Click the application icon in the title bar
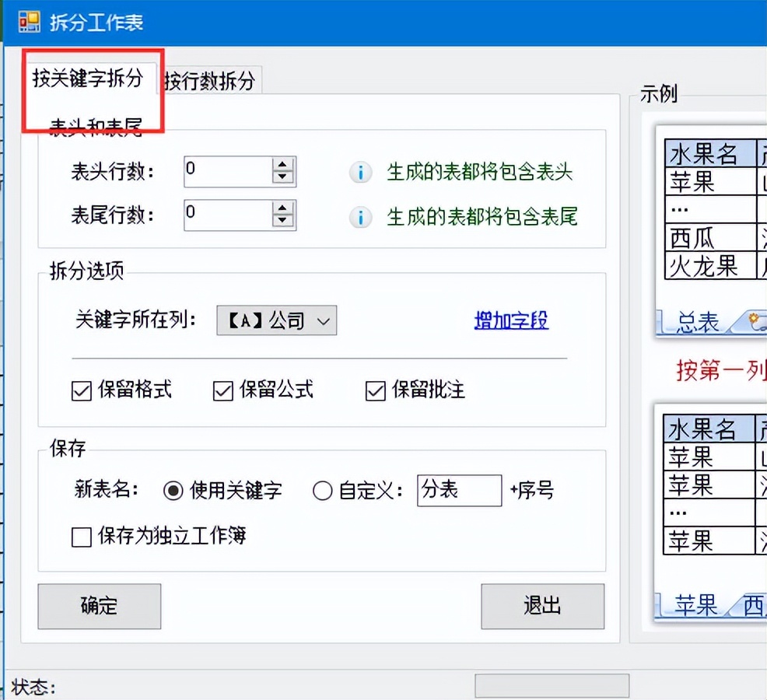Image resolution: width=767 pixels, height=700 pixels. 29,22
